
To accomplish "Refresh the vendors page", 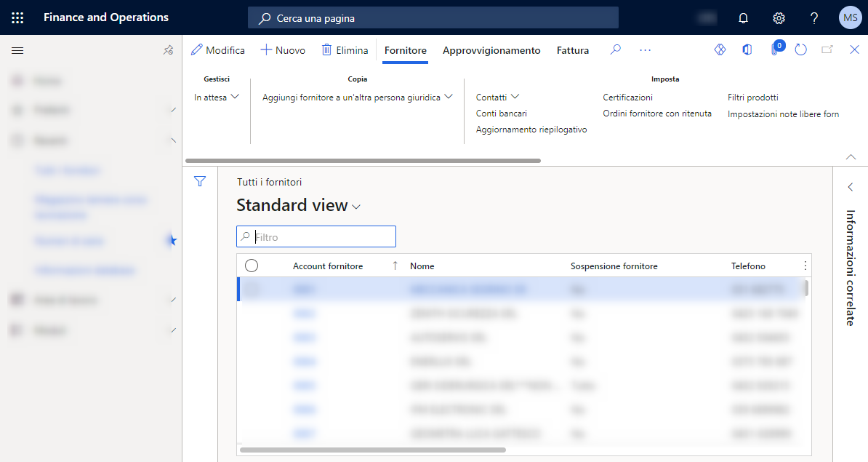I will coord(800,49).
